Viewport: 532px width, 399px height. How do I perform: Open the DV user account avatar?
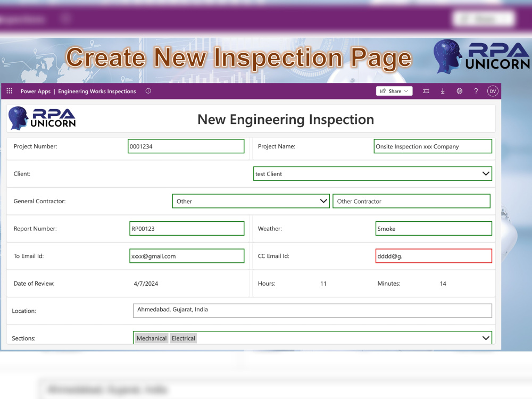pos(493,91)
